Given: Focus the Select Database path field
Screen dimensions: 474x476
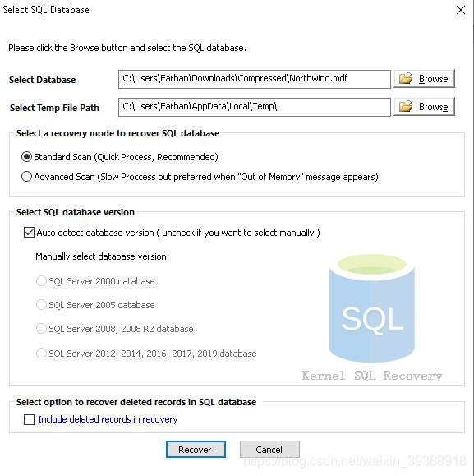Looking at the screenshot, I should pyautogui.click(x=255, y=79).
